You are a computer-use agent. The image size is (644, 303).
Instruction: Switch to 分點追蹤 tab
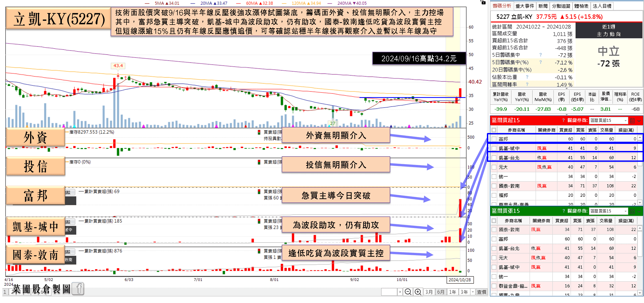point(561,6)
